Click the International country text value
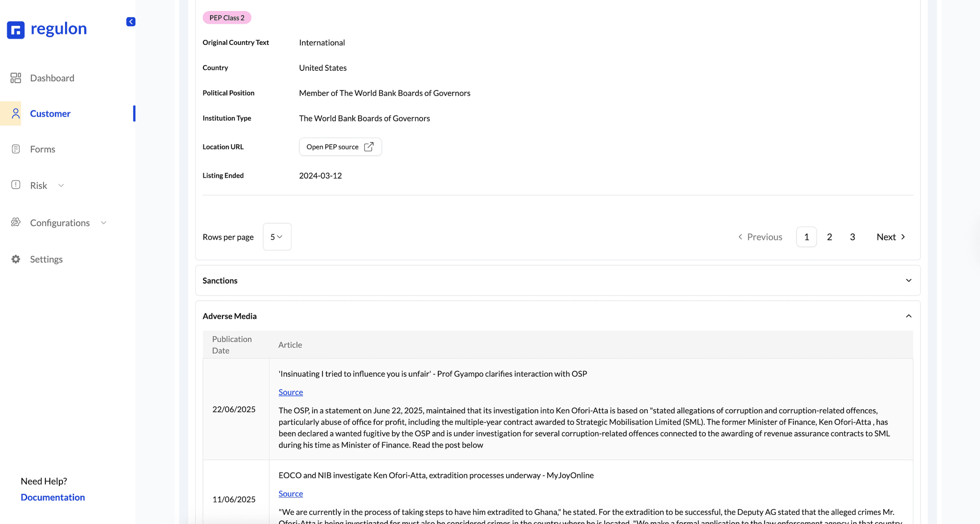Image resolution: width=980 pixels, height=524 pixels. click(x=322, y=43)
